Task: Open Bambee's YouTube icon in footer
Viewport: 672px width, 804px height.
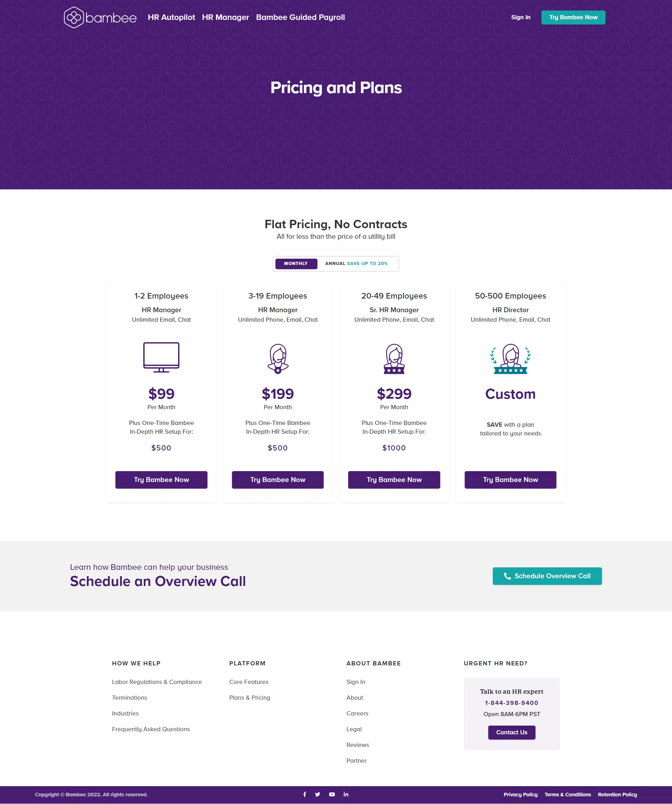Action: [x=332, y=795]
